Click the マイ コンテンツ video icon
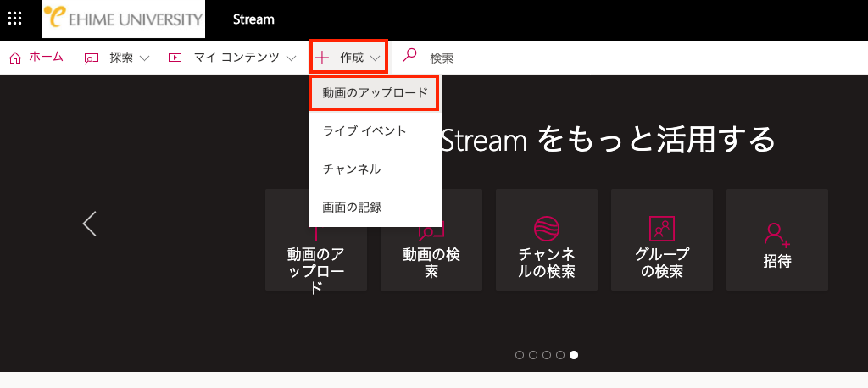Image resolution: width=868 pixels, height=388 pixels. (175, 58)
